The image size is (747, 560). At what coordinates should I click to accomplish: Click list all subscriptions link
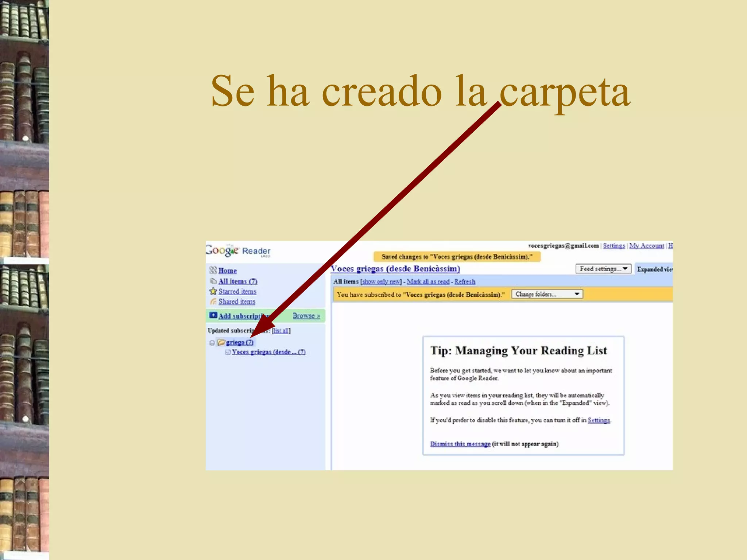pyautogui.click(x=281, y=331)
